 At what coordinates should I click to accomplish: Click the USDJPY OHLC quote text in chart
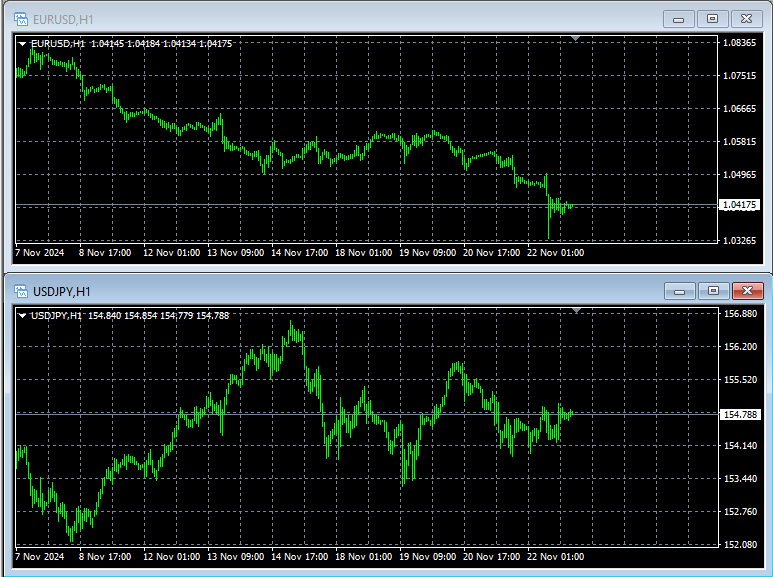(158, 316)
